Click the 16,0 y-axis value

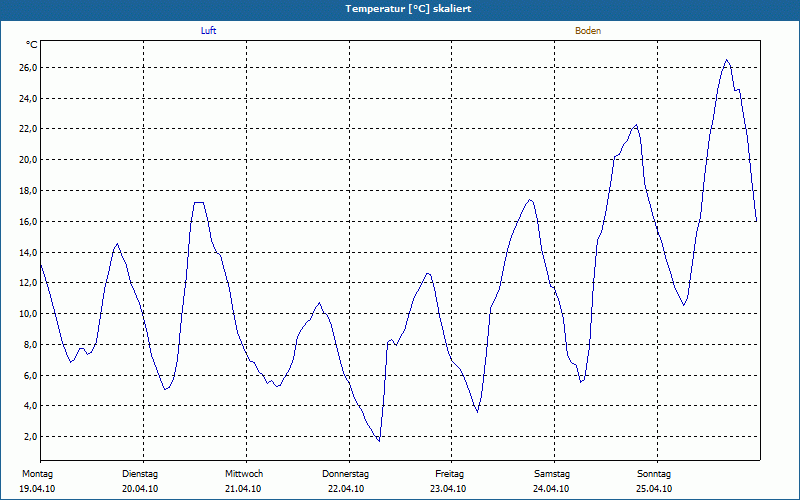click(x=29, y=221)
